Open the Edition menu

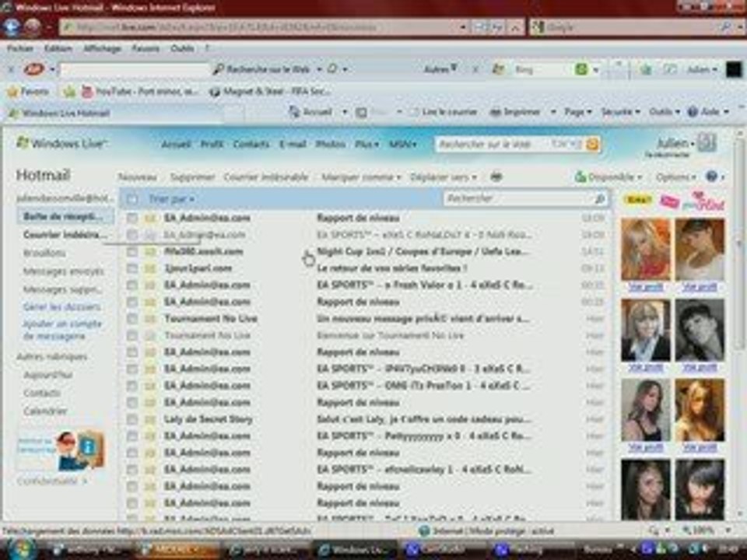(x=58, y=48)
